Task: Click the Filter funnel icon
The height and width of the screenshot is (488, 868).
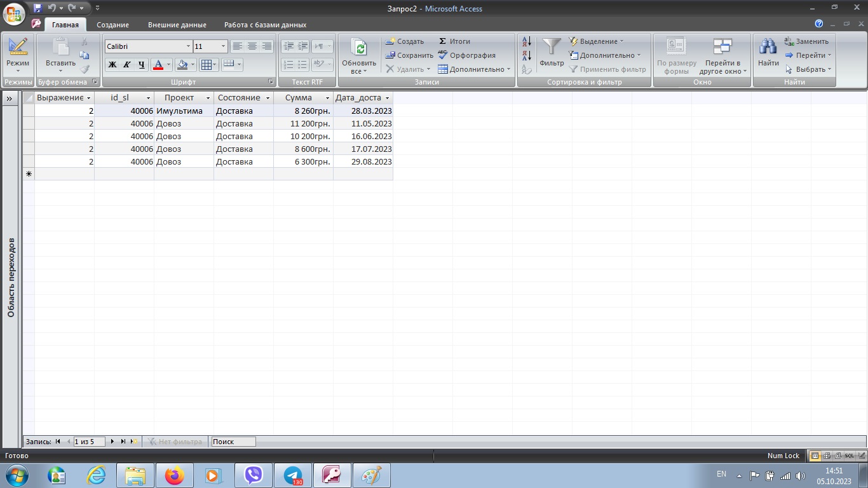Action: point(552,48)
